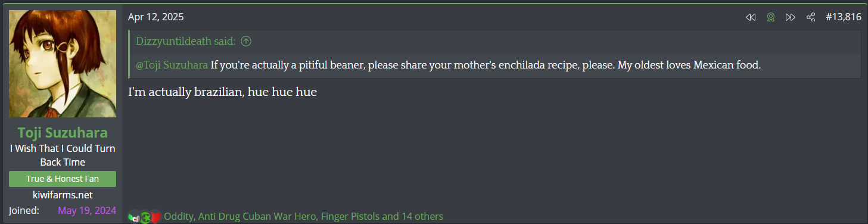Open post permalink #13,816
Viewport: 868px width, 224px height.
pos(843,17)
